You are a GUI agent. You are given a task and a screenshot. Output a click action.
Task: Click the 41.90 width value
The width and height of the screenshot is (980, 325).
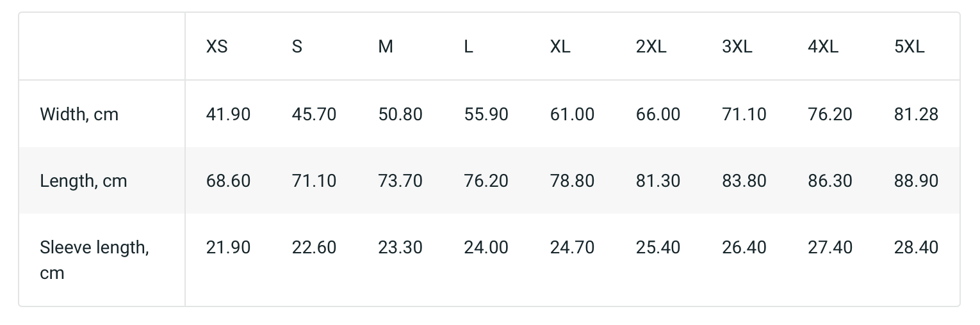229,115
